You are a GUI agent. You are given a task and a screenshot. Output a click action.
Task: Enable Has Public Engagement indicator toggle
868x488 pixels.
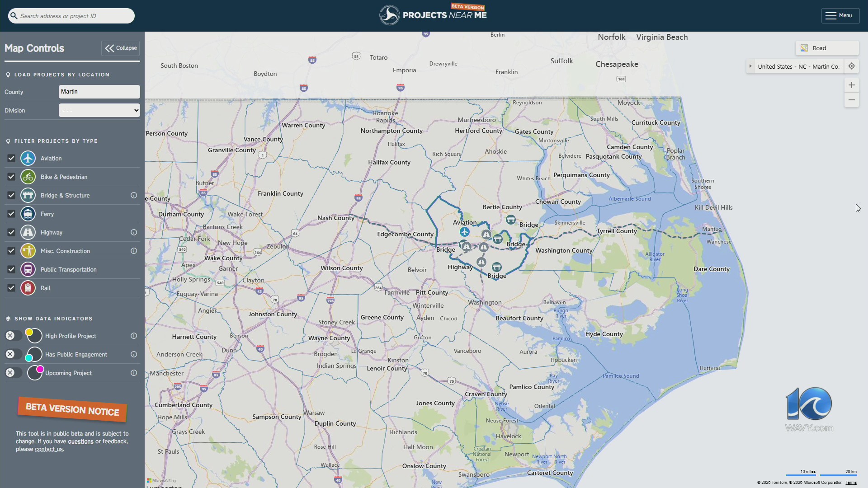pyautogui.click(x=14, y=354)
